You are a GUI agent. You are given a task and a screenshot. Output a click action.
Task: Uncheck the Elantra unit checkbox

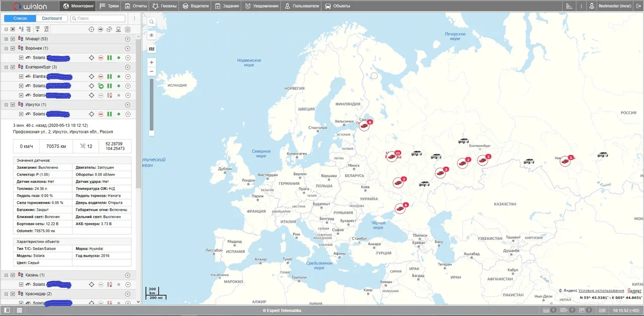coord(21,76)
